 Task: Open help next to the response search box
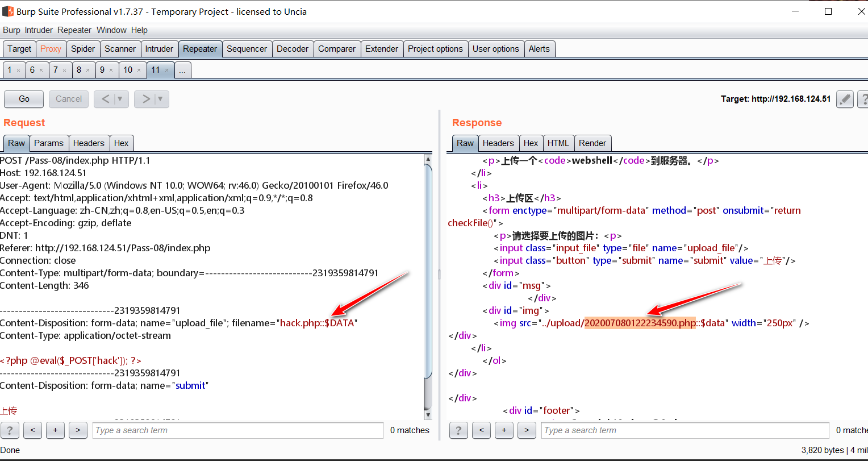pos(458,430)
